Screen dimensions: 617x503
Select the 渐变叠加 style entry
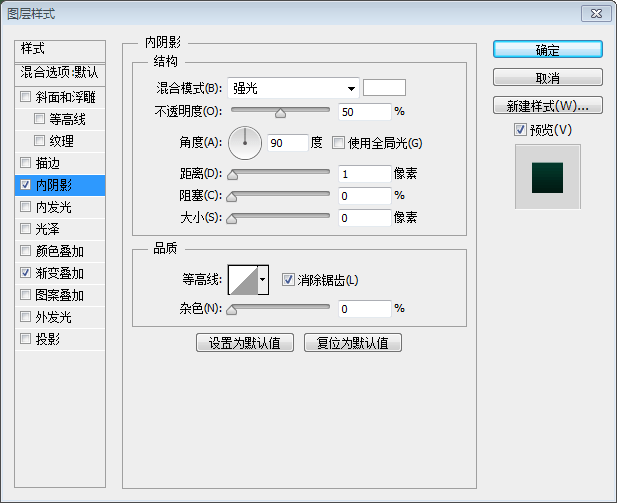pos(60,273)
